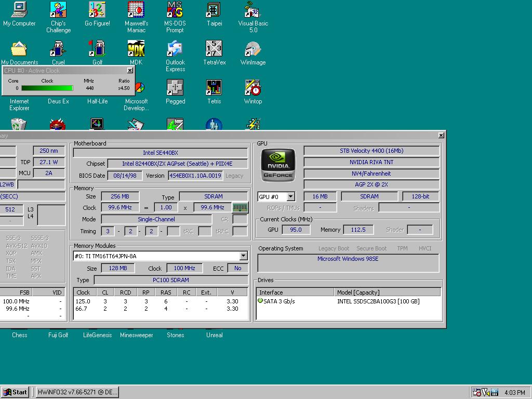Open the MS-DOS Prompt shortcut

(x=175, y=10)
